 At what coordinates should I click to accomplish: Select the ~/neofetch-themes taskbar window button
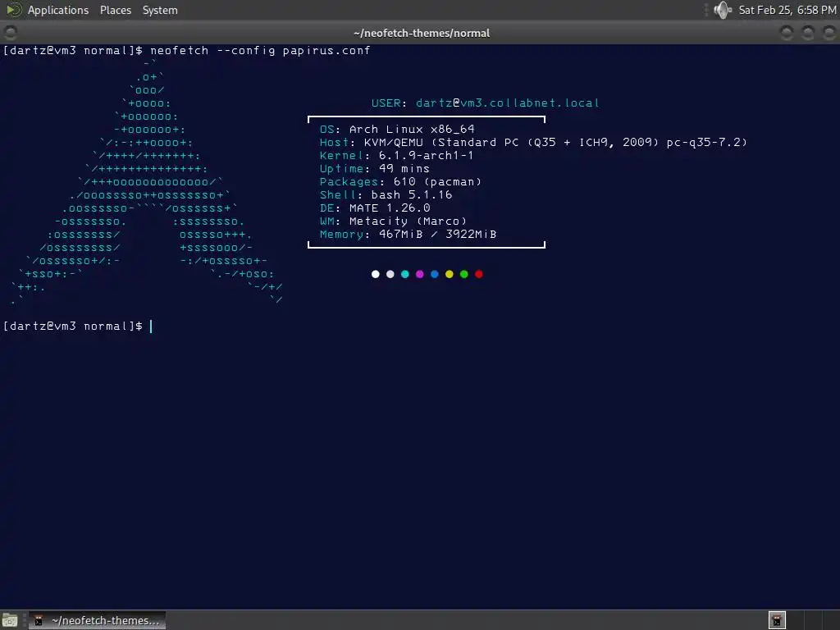98,620
